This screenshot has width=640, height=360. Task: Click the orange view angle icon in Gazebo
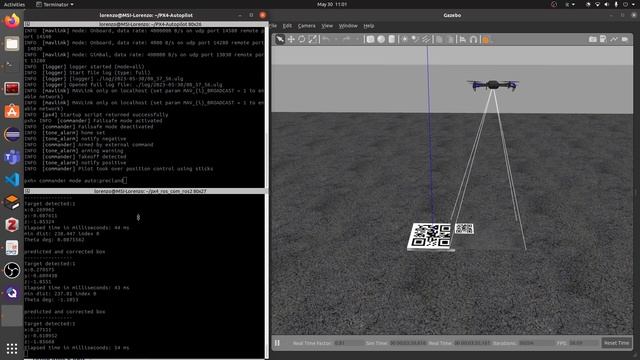tap(485, 40)
